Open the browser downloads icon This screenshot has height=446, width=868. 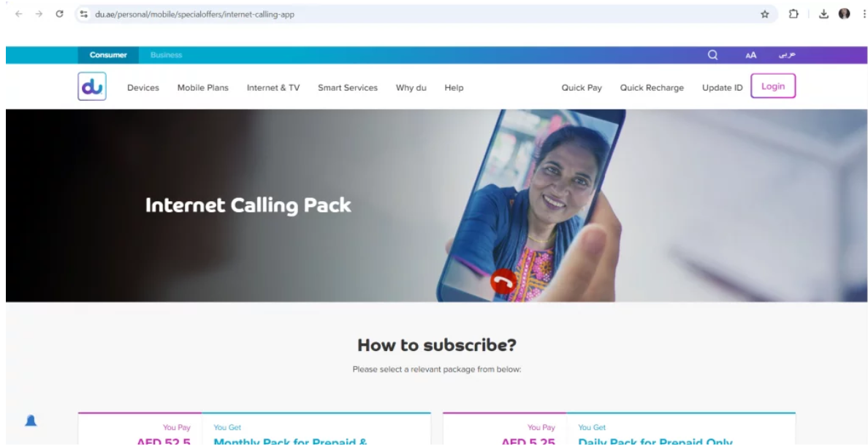(x=826, y=15)
